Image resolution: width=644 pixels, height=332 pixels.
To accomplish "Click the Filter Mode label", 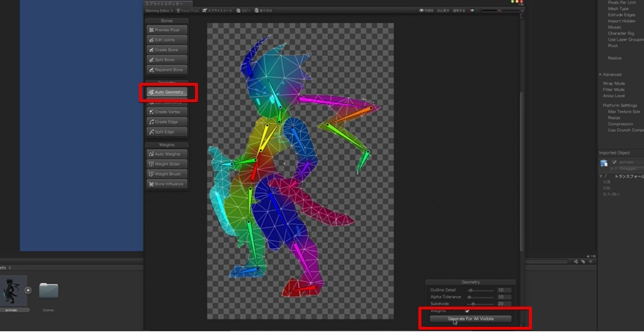I will point(613,90).
